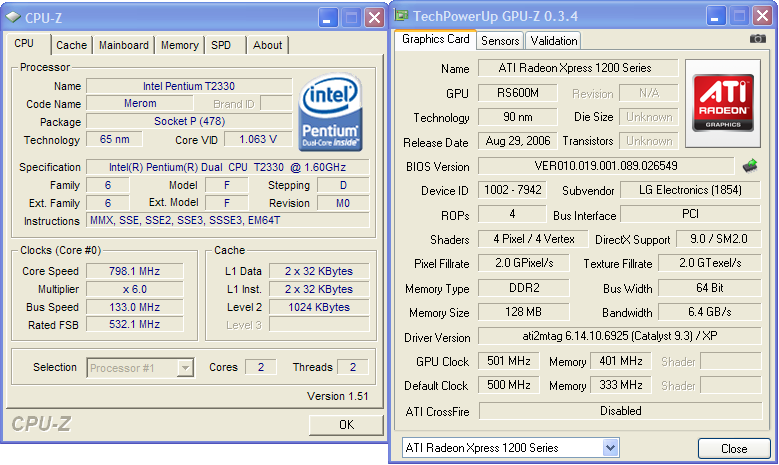The height and width of the screenshot is (465, 779).
Task: Click the CPU-Z title bar icon
Action: [13, 17]
